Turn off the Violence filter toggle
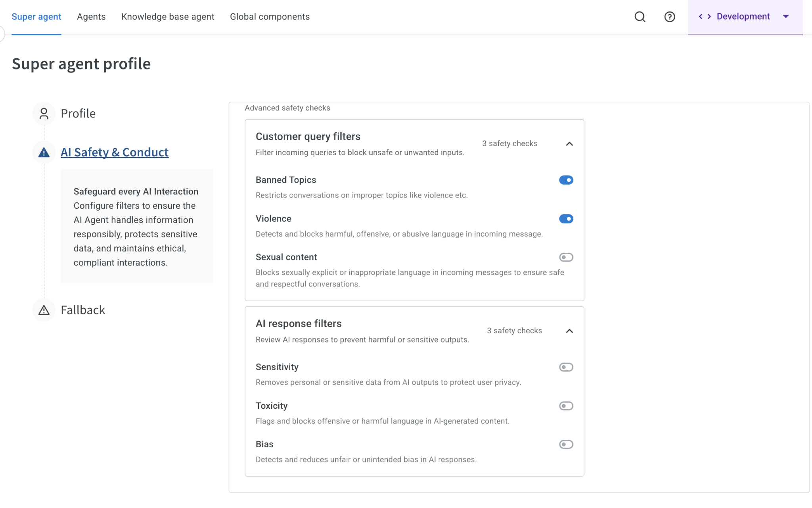The height and width of the screenshot is (508, 812). click(566, 219)
